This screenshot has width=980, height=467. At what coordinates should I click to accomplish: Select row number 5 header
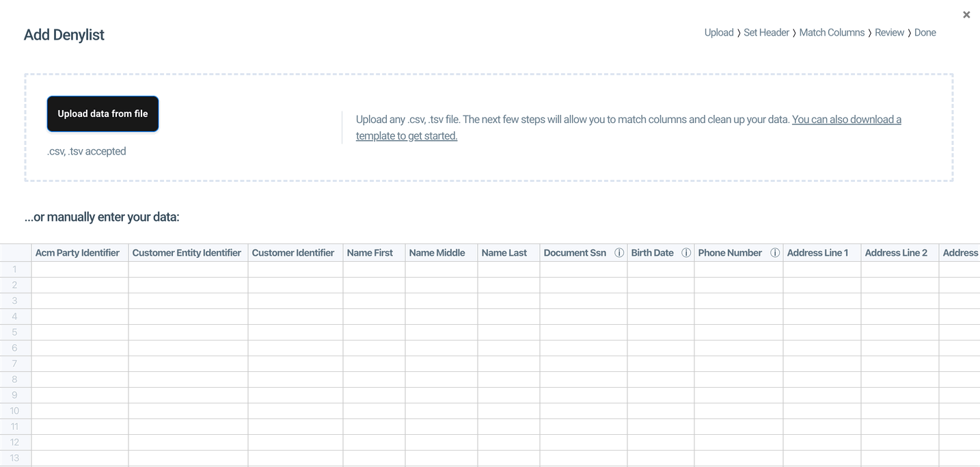click(x=15, y=332)
